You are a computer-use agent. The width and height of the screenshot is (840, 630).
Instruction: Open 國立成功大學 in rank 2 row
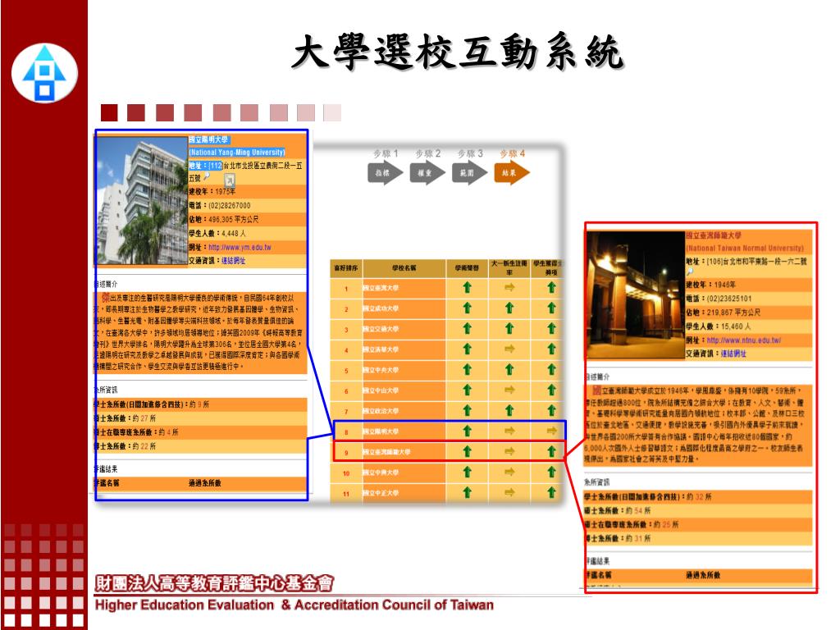pos(381,308)
